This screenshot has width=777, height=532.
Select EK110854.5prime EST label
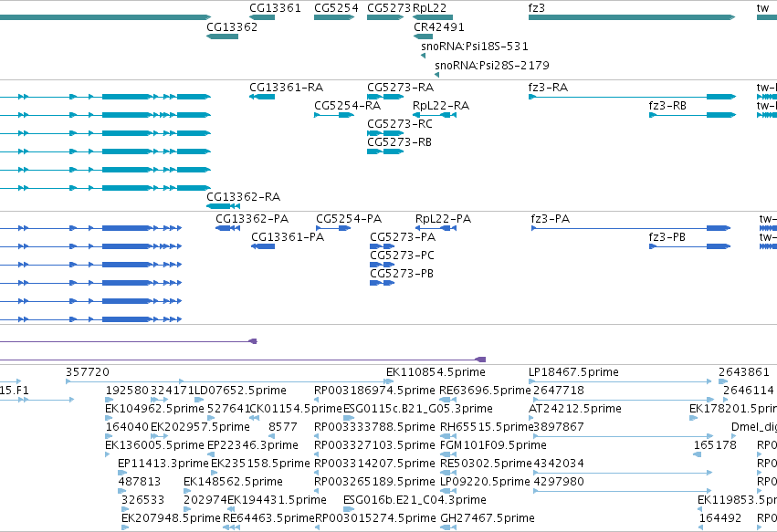(x=436, y=372)
